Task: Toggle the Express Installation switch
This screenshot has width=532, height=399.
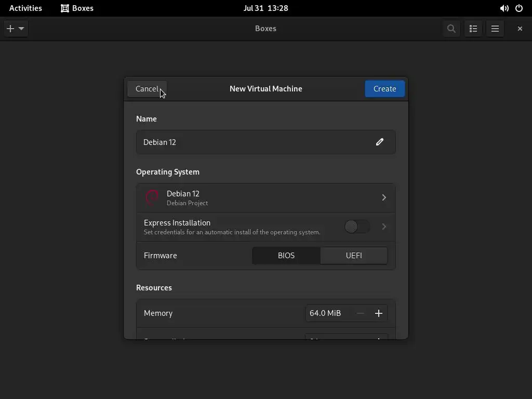Action: tap(357, 227)
